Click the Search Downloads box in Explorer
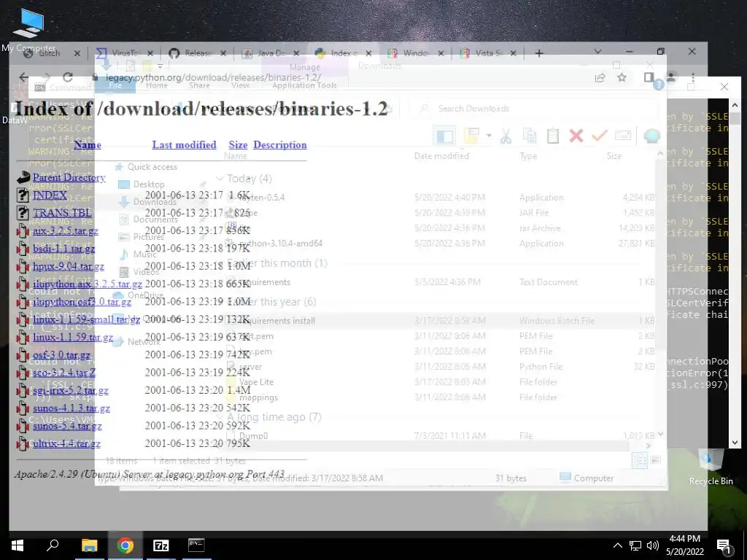Viewport: 747px width, 560px height. click(x=533, y=109)
